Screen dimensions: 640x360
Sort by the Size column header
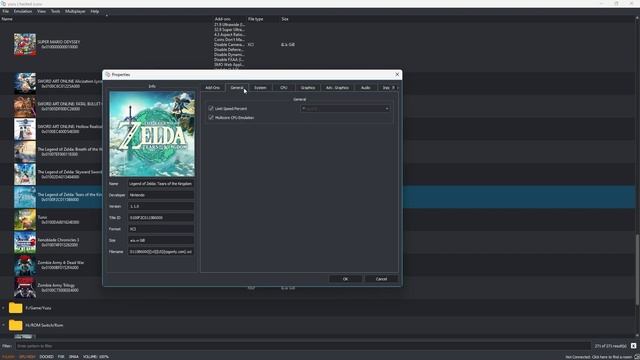pos(284,19)
